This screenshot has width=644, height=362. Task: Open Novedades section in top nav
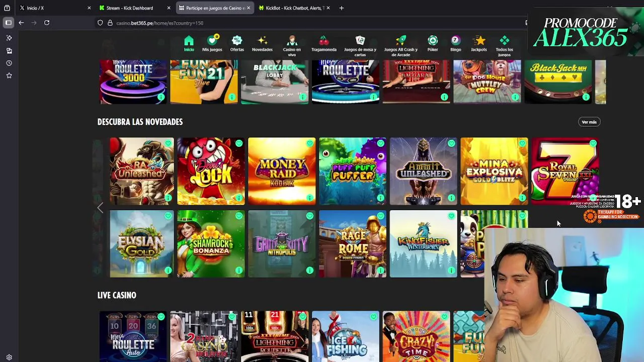[x=262, y=44]
